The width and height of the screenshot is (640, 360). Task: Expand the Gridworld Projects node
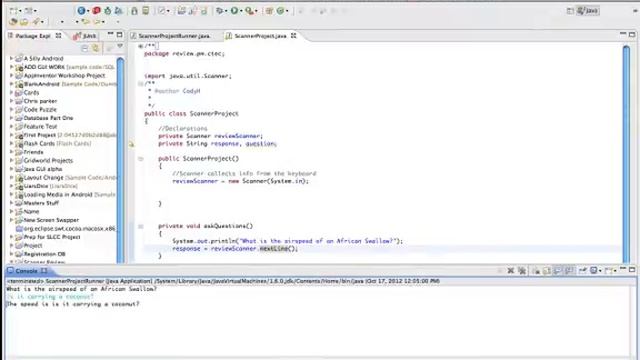(x=11, y=160)
